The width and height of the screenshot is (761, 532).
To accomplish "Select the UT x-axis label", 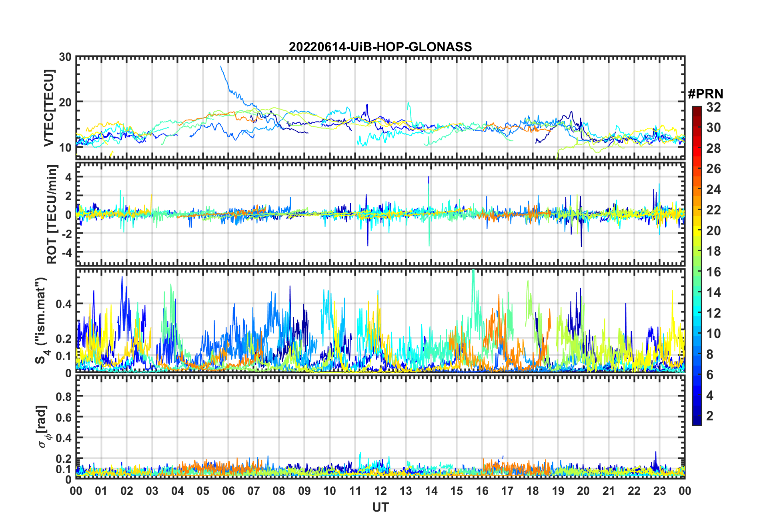I will point(380,507).
